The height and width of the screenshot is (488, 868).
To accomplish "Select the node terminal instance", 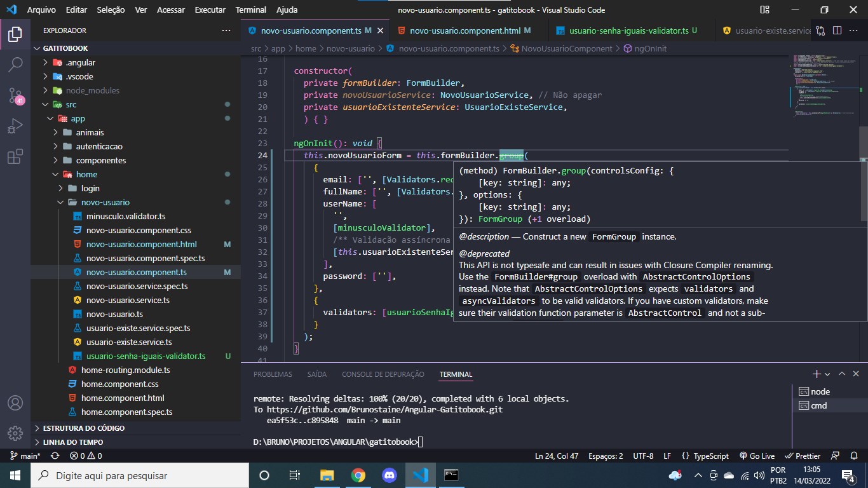I will coord(829,391).
